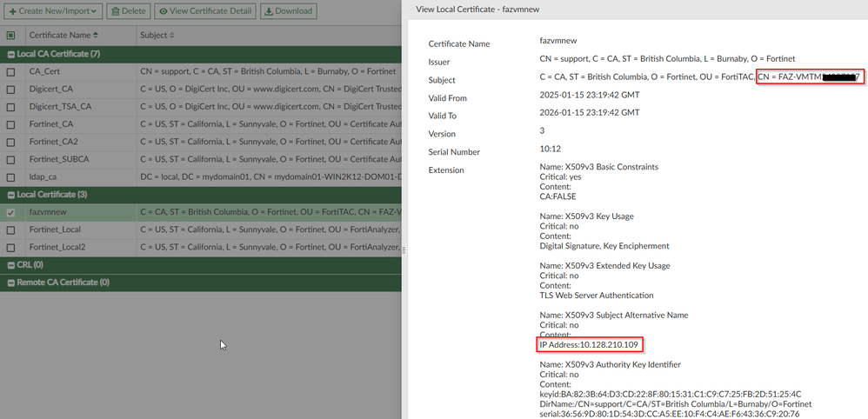Select the Fortinet_SUBCA certificate name
The image size is (868, 419).
(x=59, y=159)
